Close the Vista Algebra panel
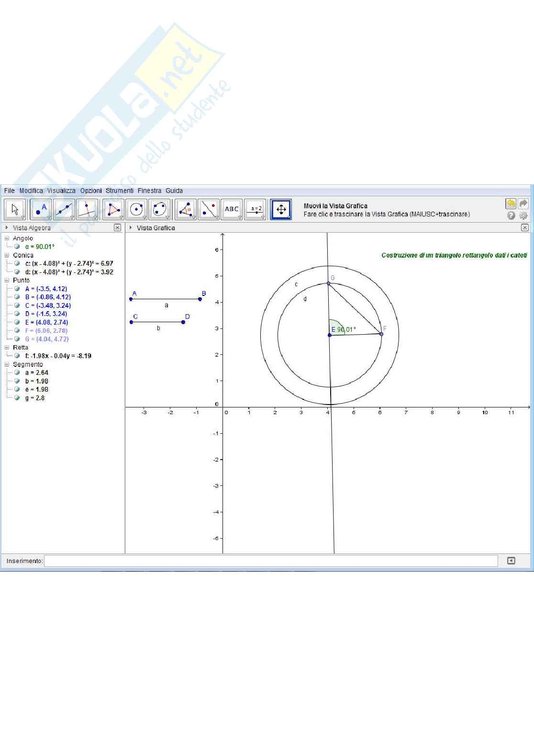Screen dimensions: 534x756 click(x=117, y=228)
